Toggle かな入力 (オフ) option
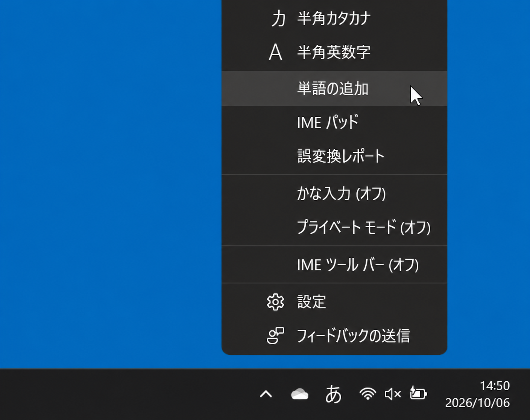530x420 pixels. pos(334,193)
